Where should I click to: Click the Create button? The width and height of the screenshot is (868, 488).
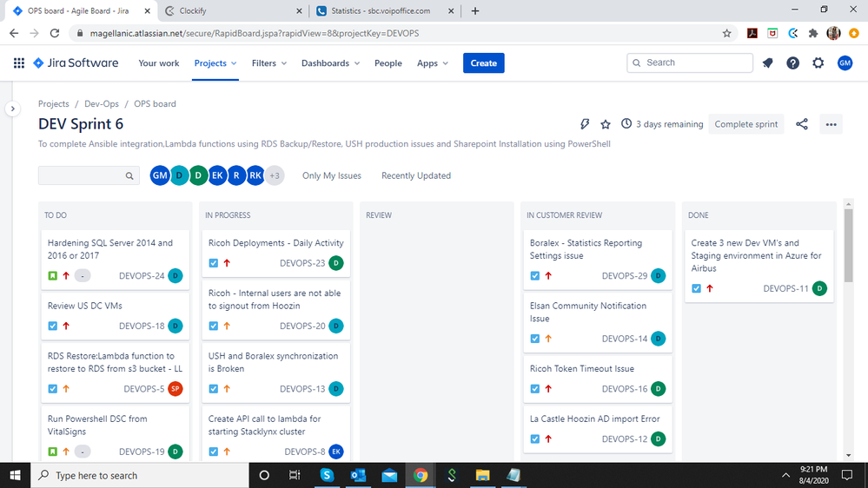(484, 63)
